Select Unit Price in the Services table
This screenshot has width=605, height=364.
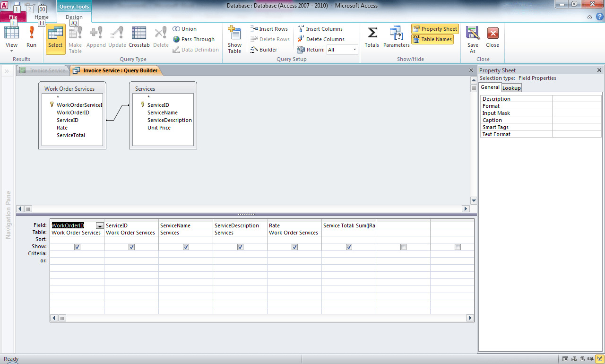point(159,128)
